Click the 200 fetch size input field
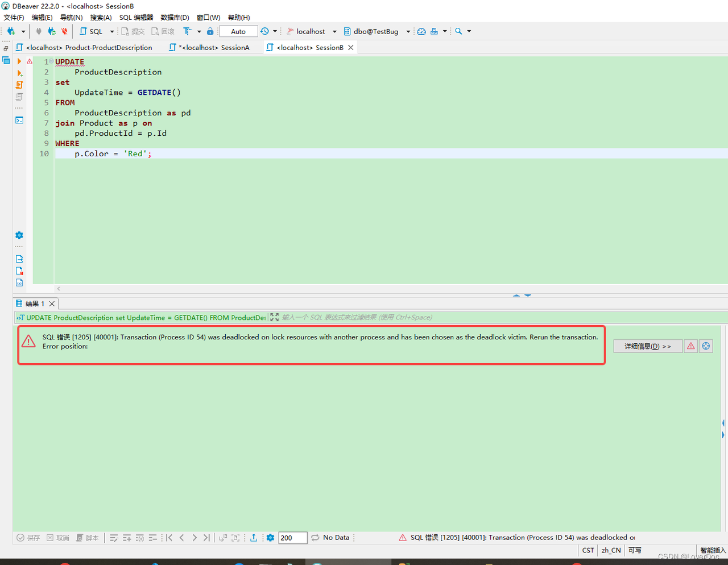The image size is (728, 565). point(293,538)
